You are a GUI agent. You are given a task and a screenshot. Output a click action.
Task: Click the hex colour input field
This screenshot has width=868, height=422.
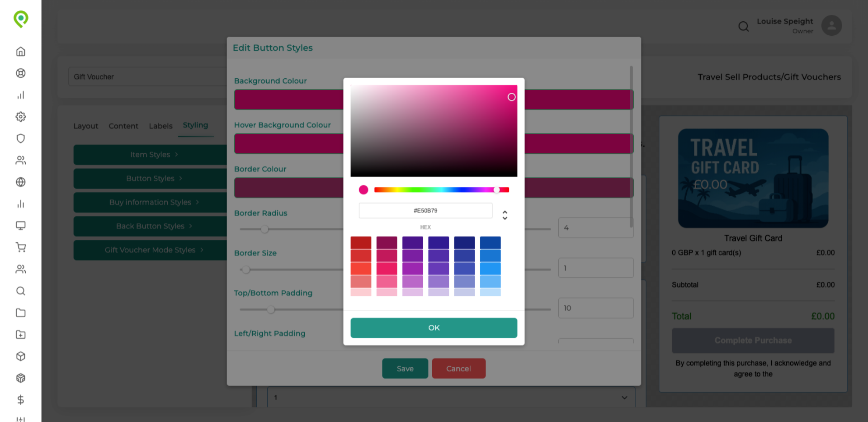pyautogui.click(x=425, y=211)
